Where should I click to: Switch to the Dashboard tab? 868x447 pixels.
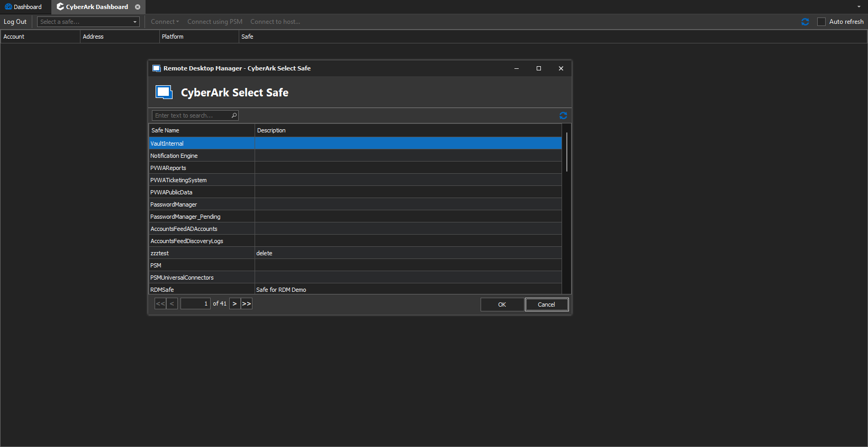[24, 7]
